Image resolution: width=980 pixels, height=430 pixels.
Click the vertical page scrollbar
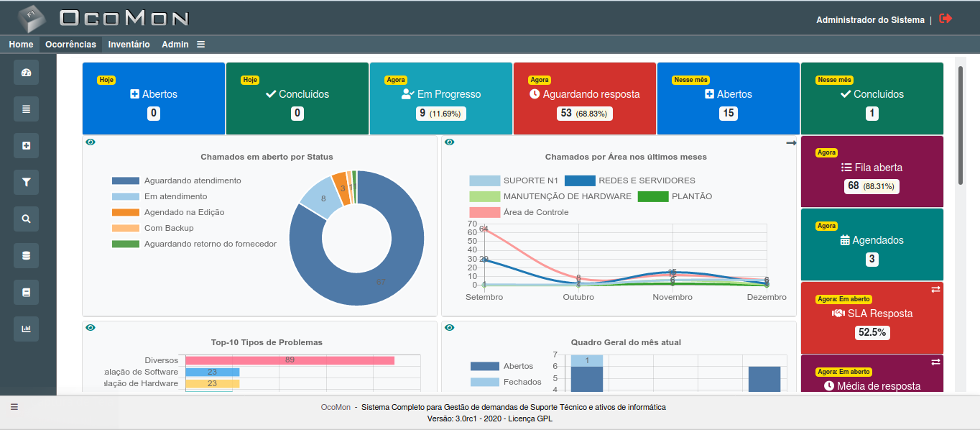click(961, 126)
